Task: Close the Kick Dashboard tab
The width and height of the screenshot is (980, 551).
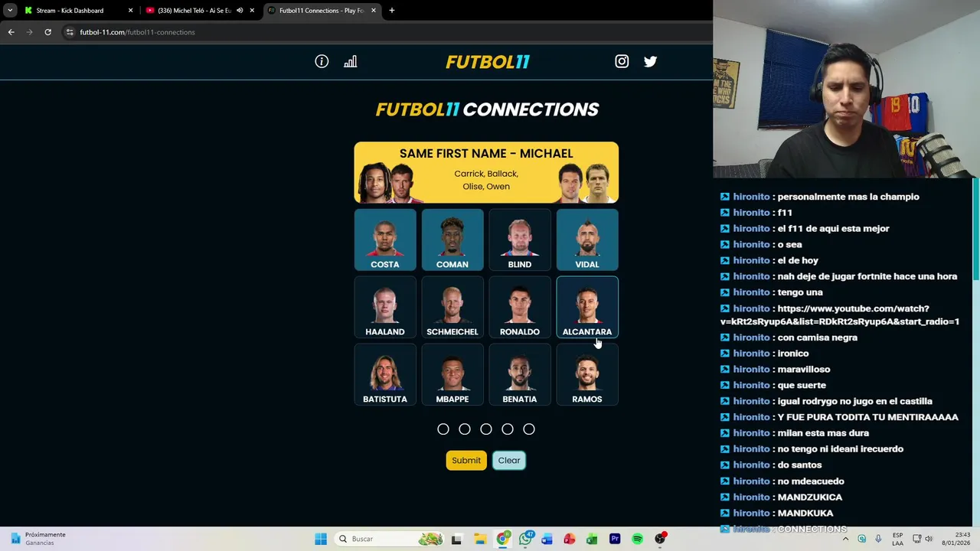Action: coord(130,11)
